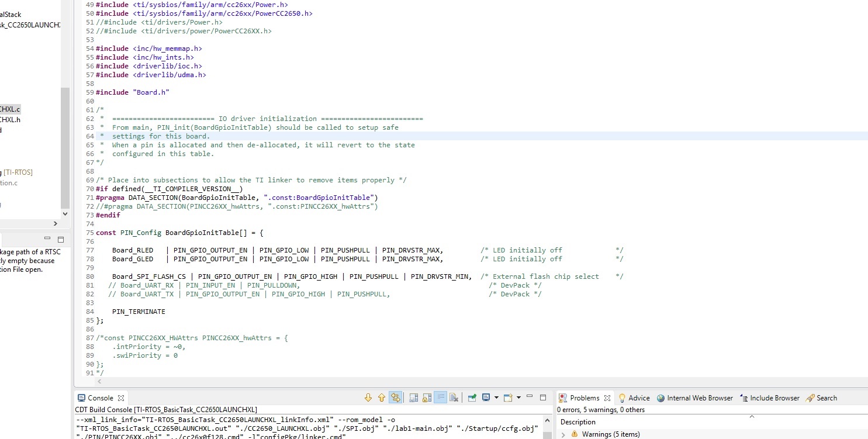Copy the build log from Console toolbar

[x=414, y=397]
